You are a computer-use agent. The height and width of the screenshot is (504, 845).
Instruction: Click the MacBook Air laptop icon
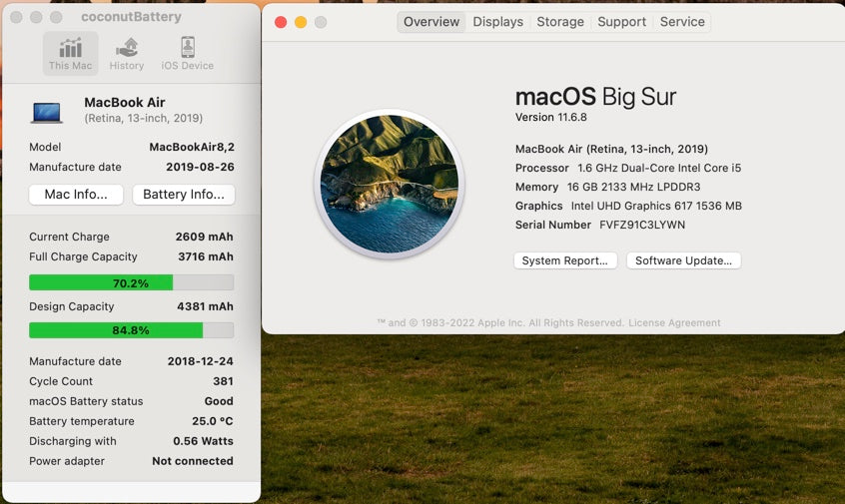[x=47, y=112]
